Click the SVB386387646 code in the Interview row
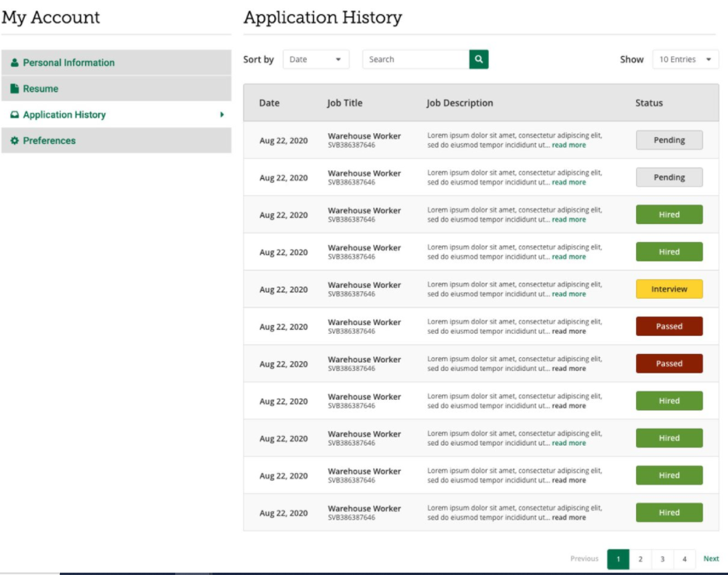 pos(351,294)
